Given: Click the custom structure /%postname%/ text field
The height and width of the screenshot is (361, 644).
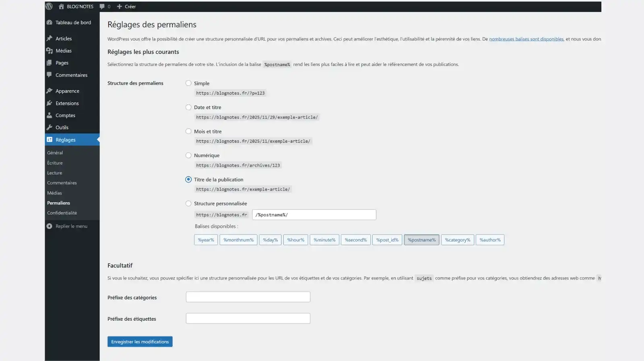Looking at the screenshot, I should coord(314,215).
